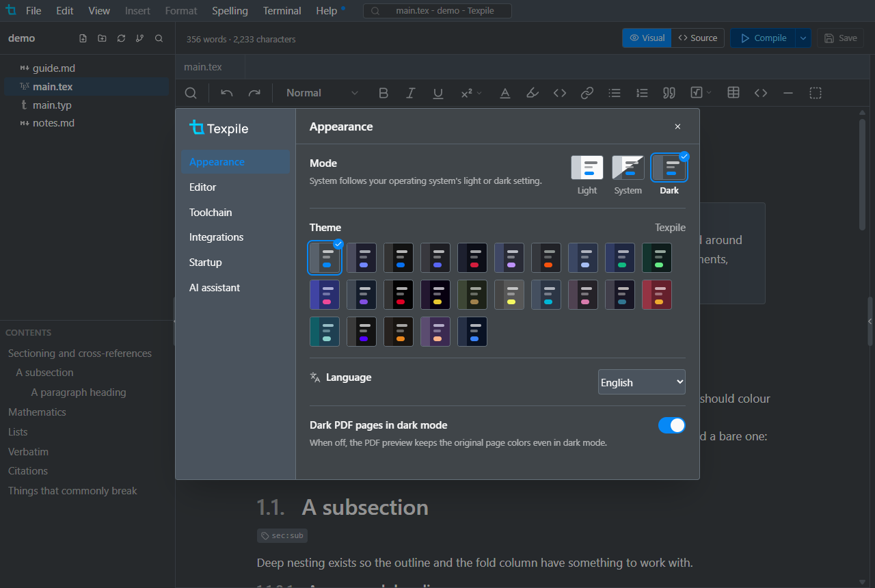The width and height of the screenshot is (875, 588).
Task: Insert a block quote
Action: [x=669, y=93]
